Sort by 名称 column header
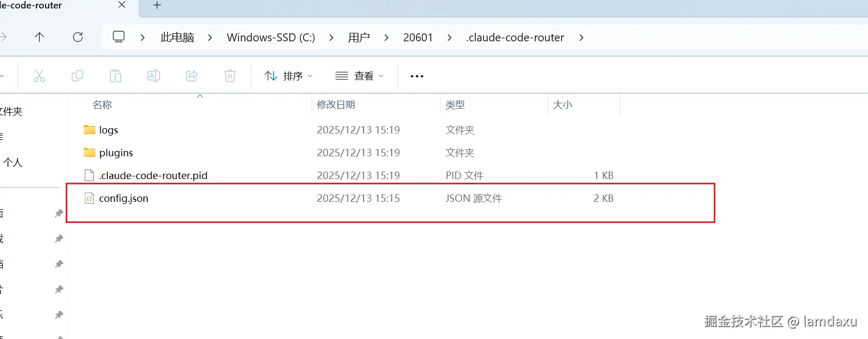 click(102, 105)
